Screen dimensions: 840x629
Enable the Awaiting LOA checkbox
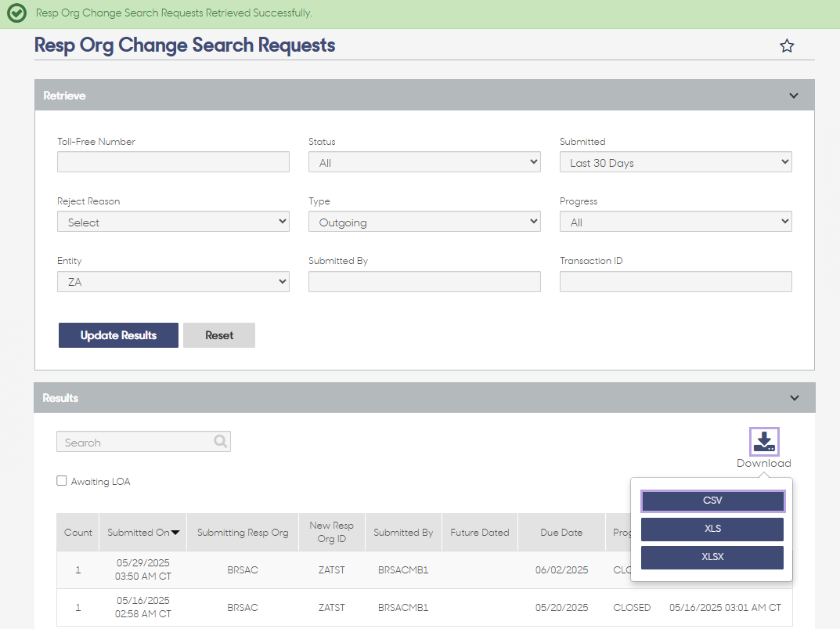[62, 480]
